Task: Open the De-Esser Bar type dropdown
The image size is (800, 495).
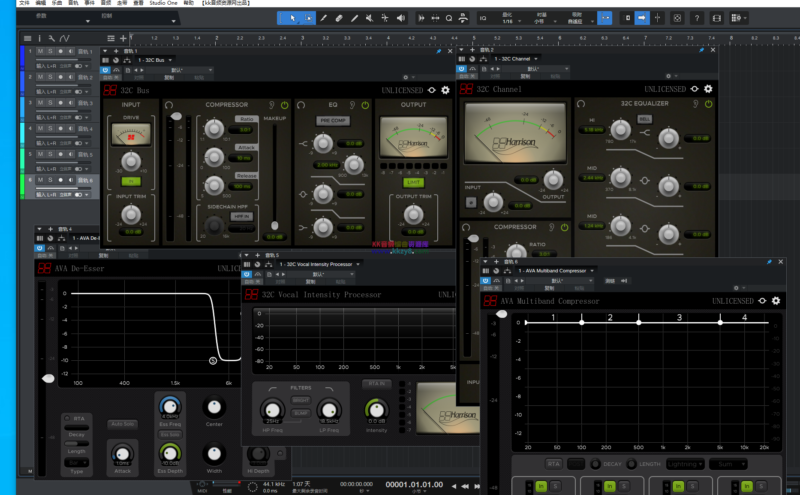Action: click(76, 462)
